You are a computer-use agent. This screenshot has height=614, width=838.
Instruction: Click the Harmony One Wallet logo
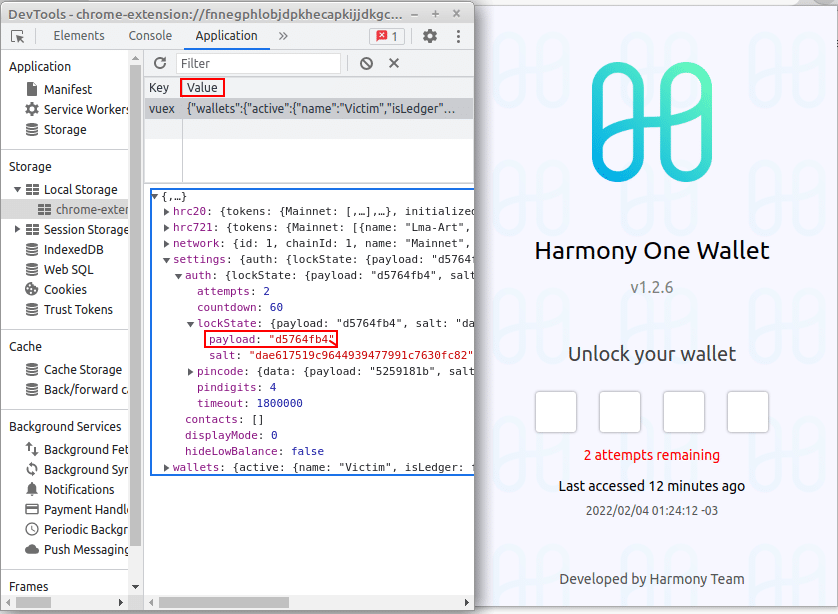click(652, 122)
